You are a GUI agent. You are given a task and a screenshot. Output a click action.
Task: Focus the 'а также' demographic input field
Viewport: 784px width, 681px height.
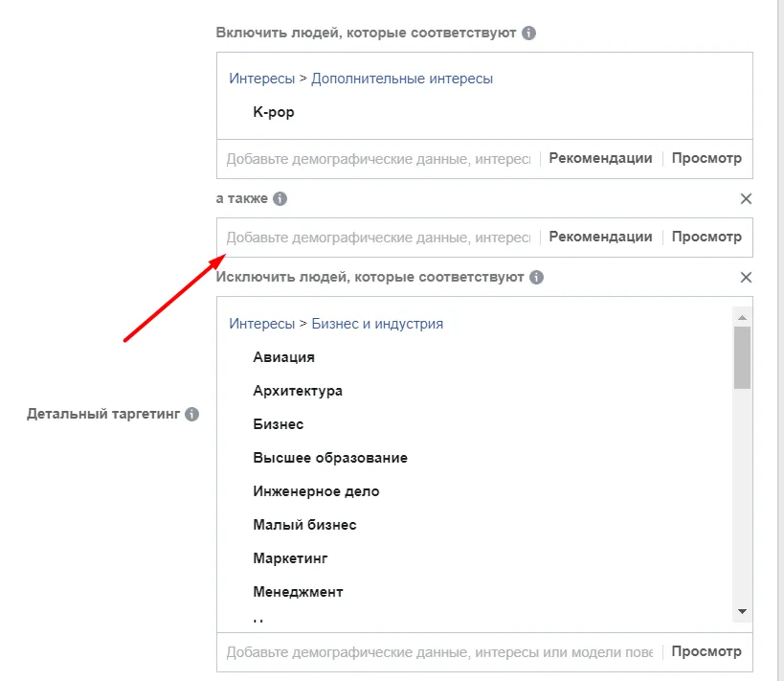(x=378, y=238)
